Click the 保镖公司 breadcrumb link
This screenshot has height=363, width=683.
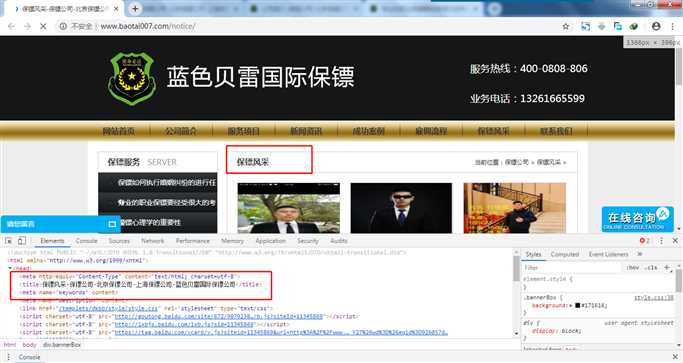517,162
